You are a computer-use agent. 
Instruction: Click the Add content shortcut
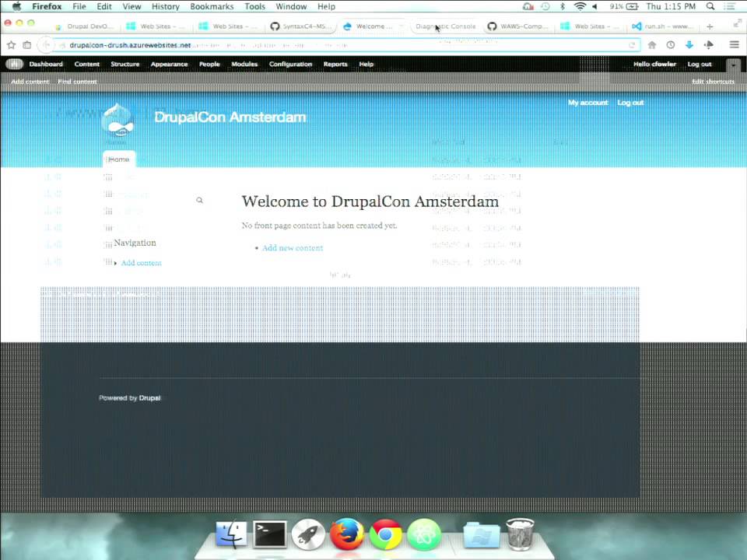(x=30, y=82)
